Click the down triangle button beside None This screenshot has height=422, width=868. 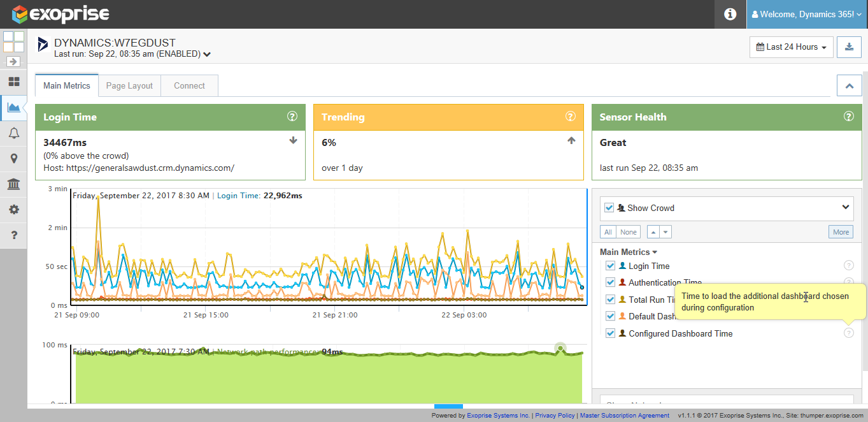(x=665, y=232)
